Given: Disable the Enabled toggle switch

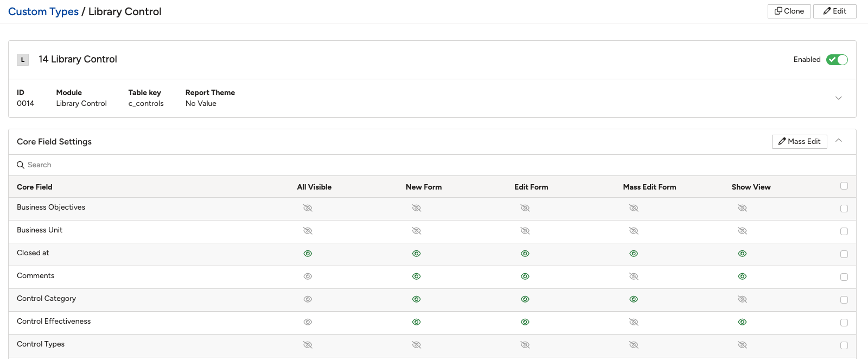Looking at the screenshot, I should point(837,60).
